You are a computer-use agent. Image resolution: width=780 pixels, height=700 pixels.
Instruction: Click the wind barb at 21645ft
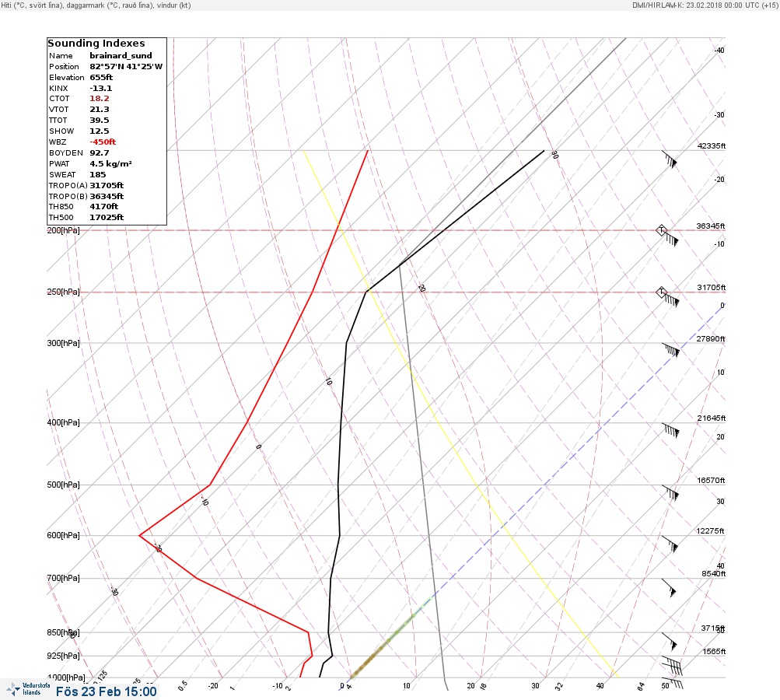670,430
